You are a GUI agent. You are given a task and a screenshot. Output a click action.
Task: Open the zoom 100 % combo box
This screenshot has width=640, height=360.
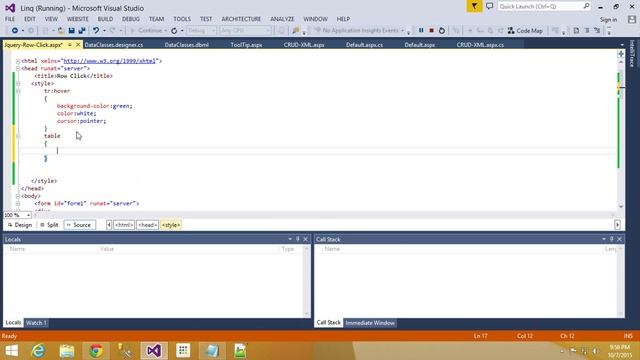18,215
